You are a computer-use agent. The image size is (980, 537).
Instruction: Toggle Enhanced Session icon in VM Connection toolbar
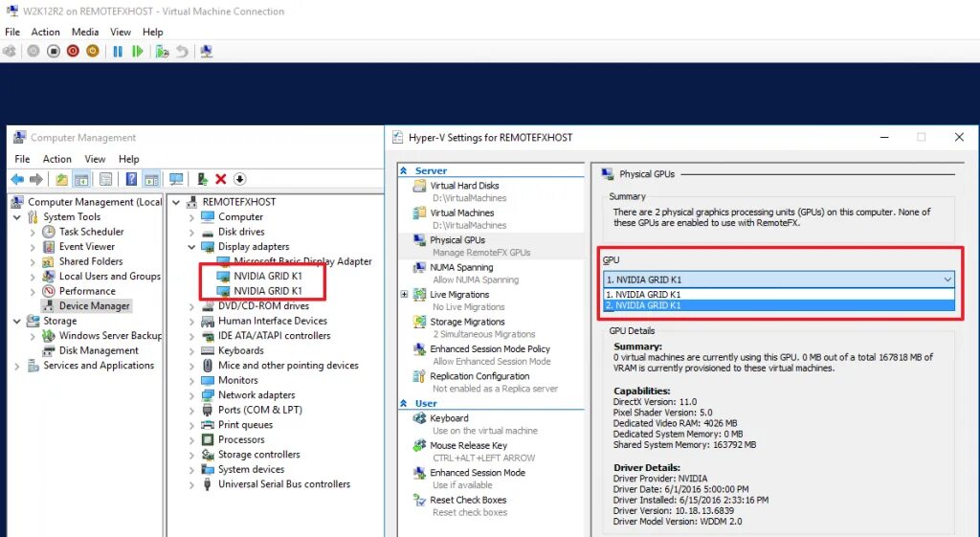pos(207,52)
